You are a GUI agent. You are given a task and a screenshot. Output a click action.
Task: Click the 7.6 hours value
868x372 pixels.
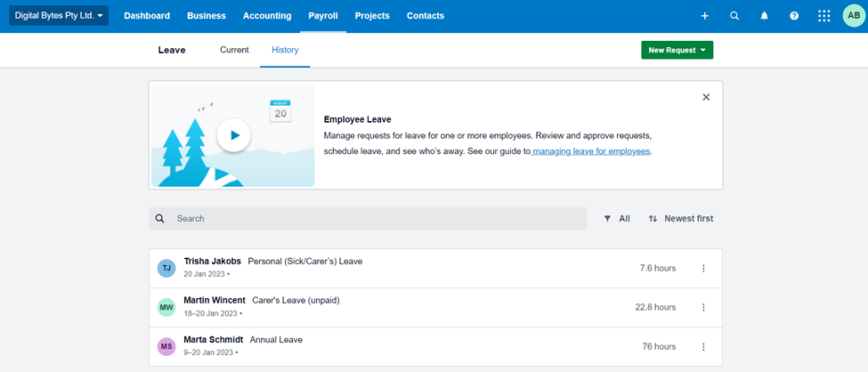658,269
